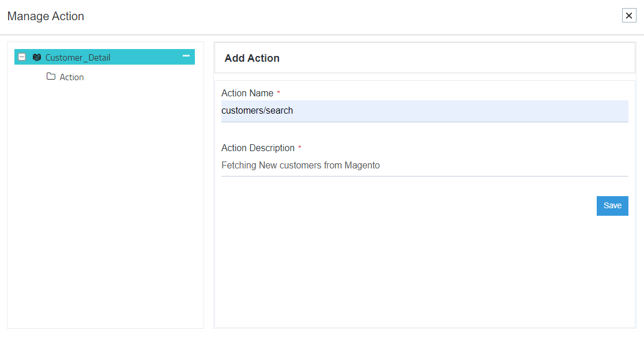This screenshot has width=644, height=349.
Task: Click the Action Name field label
Action: click(x=247, y=93)
